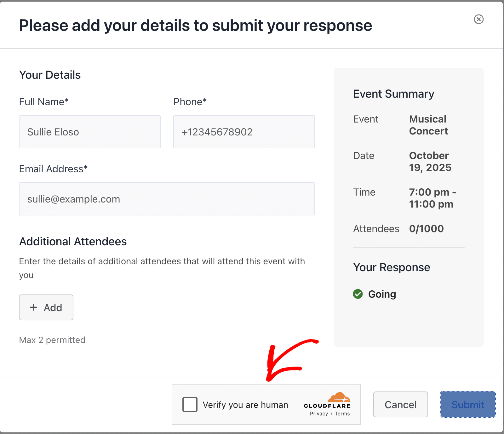The image size is (504, 434).
Task: Click the green Going checkmark icon
Action: tap(358, 294)
